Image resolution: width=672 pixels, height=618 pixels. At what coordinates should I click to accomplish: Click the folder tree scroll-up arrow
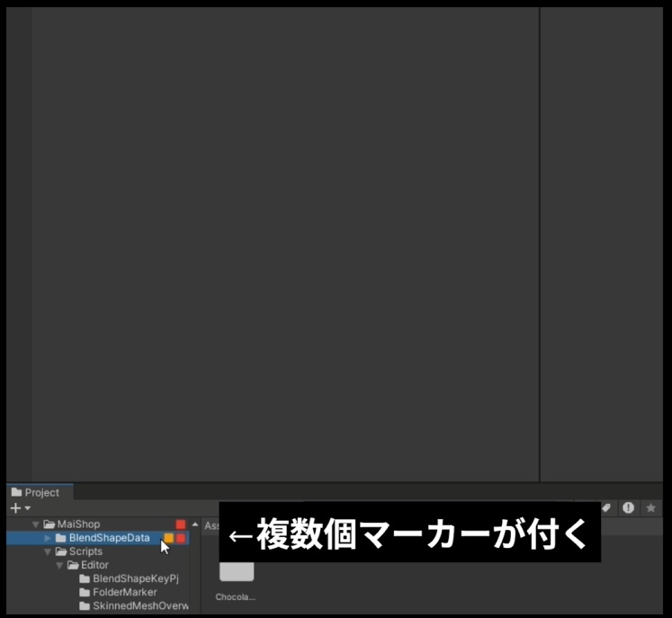pos(195,524)
